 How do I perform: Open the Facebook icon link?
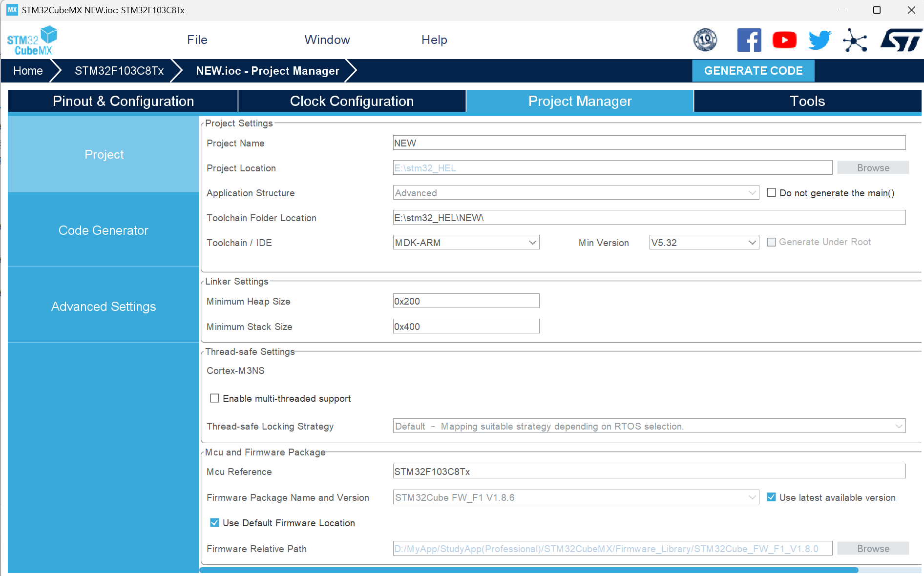coord(749,40)
